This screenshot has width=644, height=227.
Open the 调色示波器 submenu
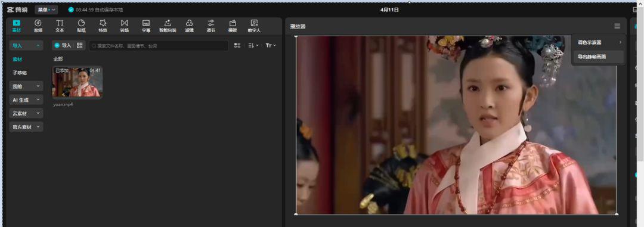point(599,42)
